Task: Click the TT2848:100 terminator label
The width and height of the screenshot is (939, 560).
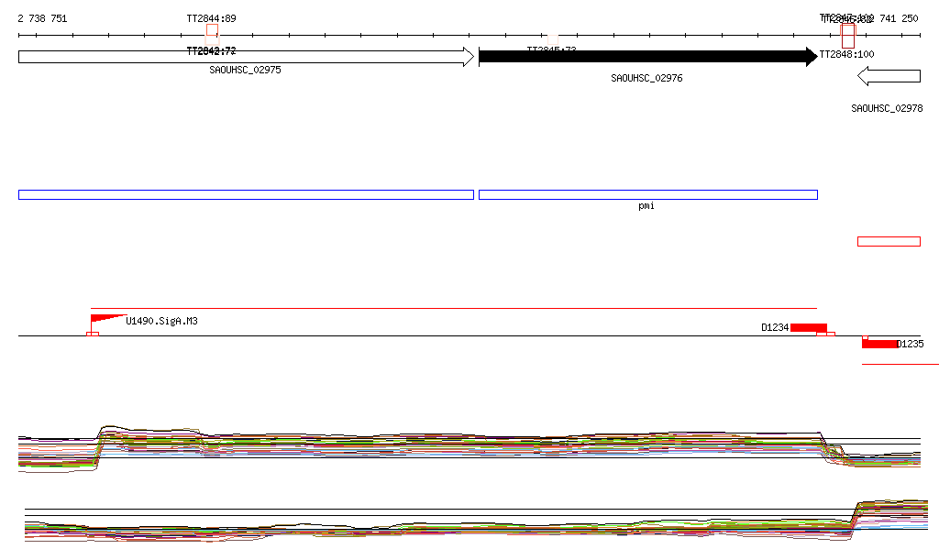Action: [846, 54]
